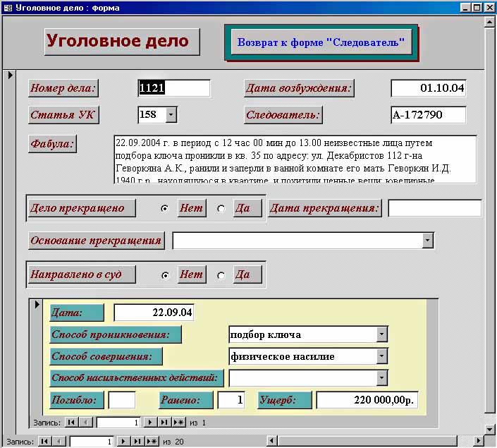The image size is (497, 448).
Task: Click subform record number box
Action: (118, 423)
